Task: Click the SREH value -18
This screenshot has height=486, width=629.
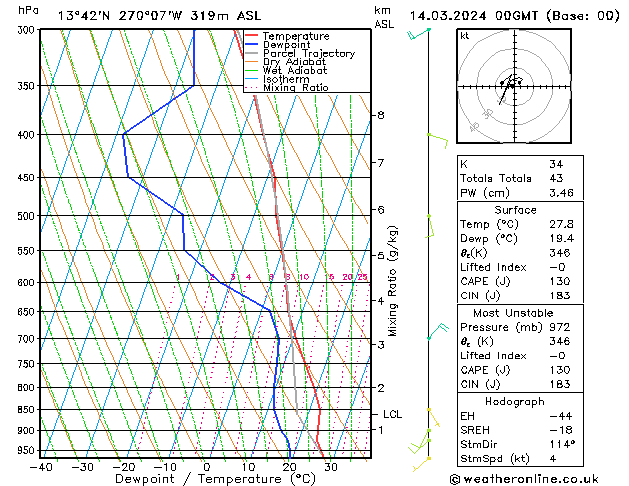Action: [561, 430]
